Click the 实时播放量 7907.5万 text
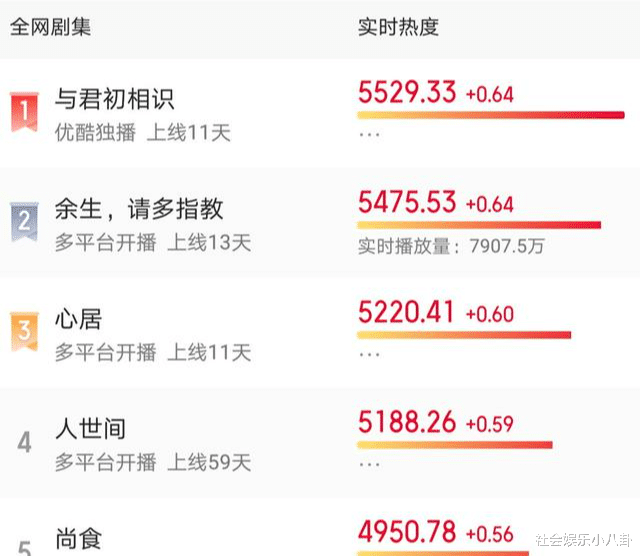Screen dimensions: 640x556 (x=451, y=246)
